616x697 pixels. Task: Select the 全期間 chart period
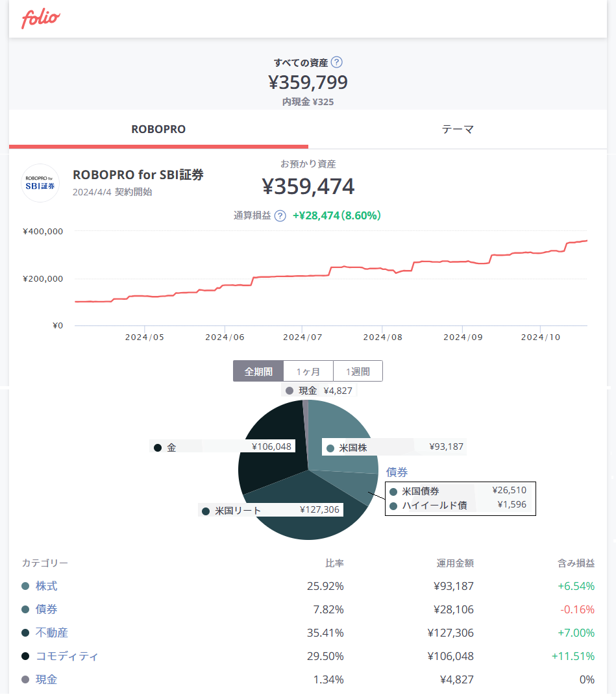tap(258, 371)
